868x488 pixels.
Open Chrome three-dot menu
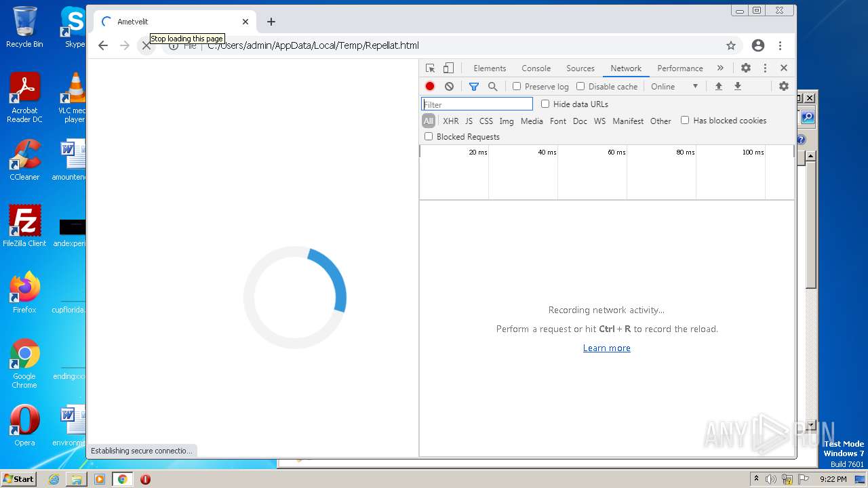click(x=781, y=45)
